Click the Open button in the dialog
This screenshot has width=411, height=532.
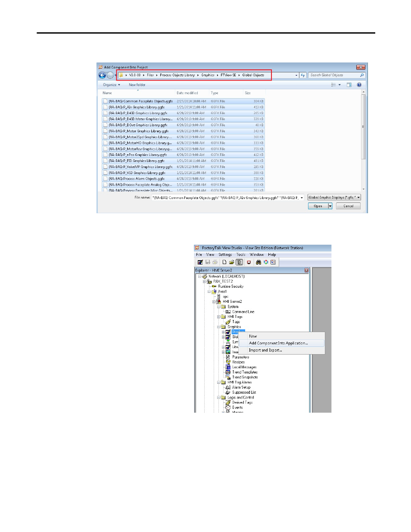(318, 206)
